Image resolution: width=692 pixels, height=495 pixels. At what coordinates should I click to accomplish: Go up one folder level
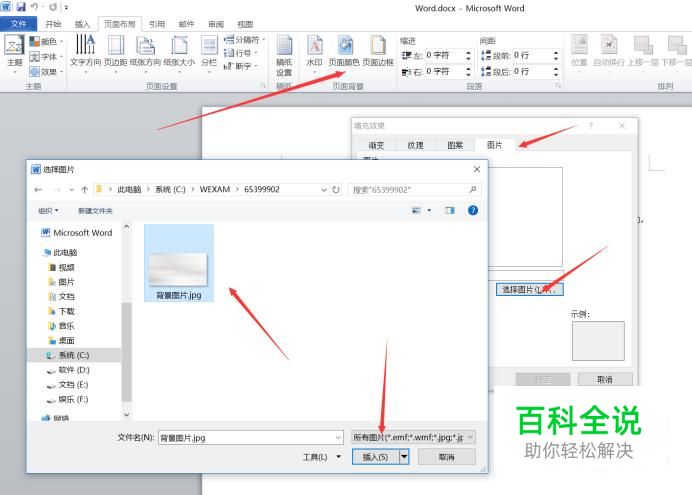pos(84,190)
